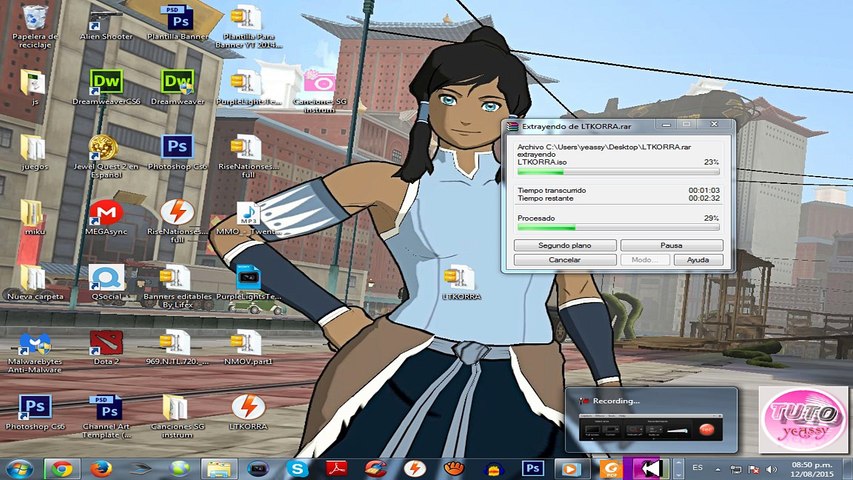Viewport: 853px width, 480px height.
Task: Open the Action Center flag icon
Action: point(754,469)
